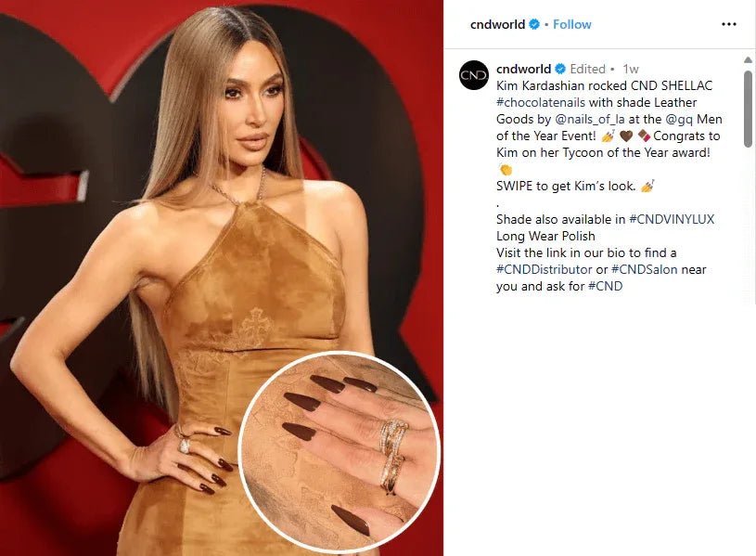Open cndworld username in the caption
Viewport: 756px width, 556px height.
[x=523, y=69]
